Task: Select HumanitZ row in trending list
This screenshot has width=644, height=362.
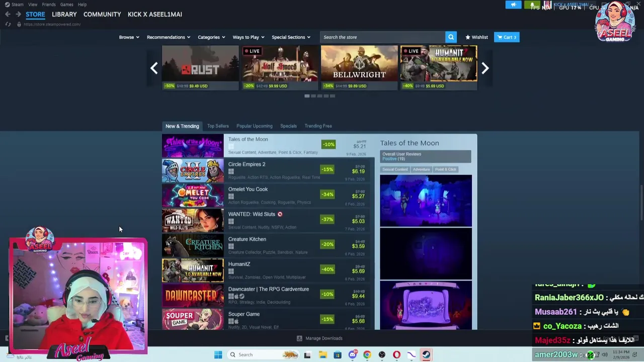Action: coord(268,271)
